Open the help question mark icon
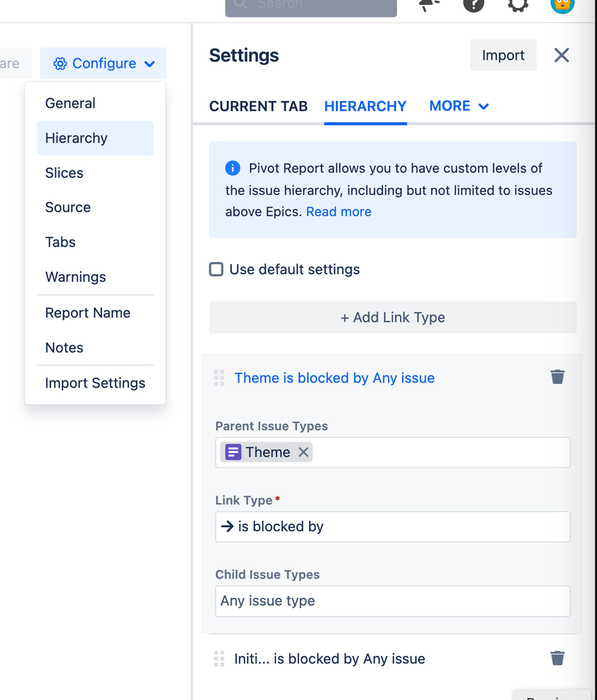Viewport: 597px width, 700px height. pos(474,4)
